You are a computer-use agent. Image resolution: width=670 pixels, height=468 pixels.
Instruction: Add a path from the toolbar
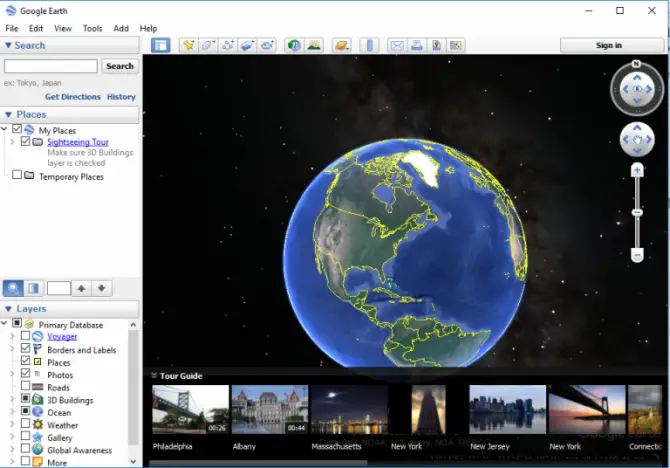(x=228, y=45)
